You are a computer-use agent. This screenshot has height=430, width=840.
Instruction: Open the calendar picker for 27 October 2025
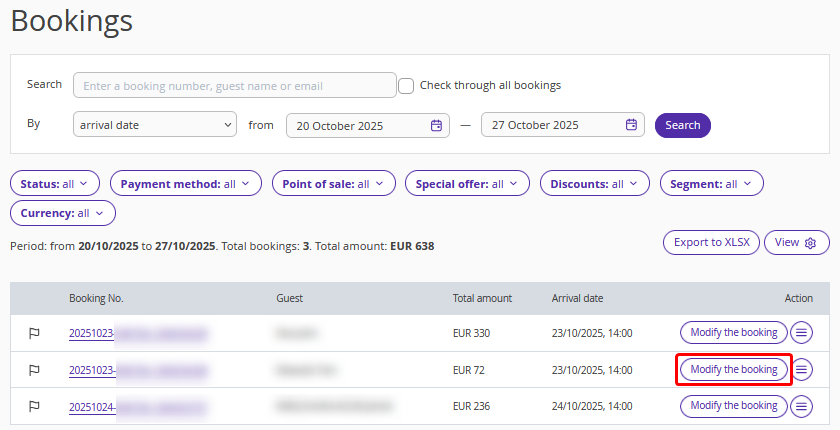[631, 125]
